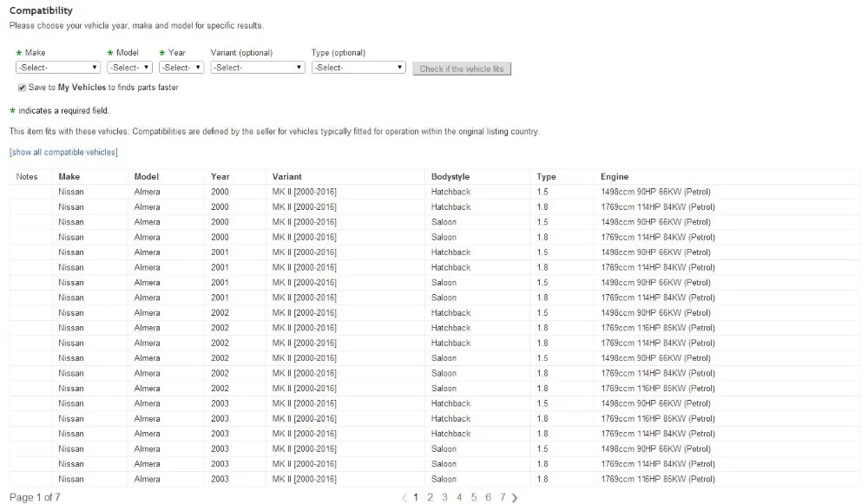This screenshot has width=868, height=504.
Task: Click the 'Page 1 of 7' text
Action: pos(35,497)
